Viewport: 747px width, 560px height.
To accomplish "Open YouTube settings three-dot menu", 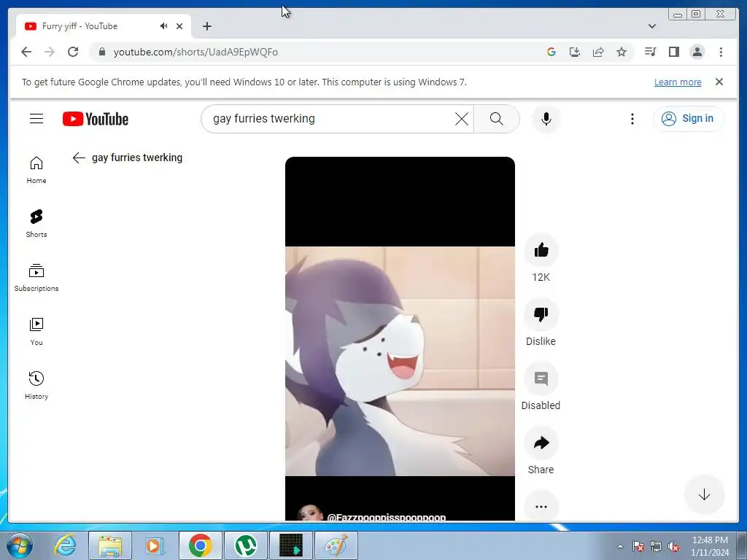I will coord(632,119).
